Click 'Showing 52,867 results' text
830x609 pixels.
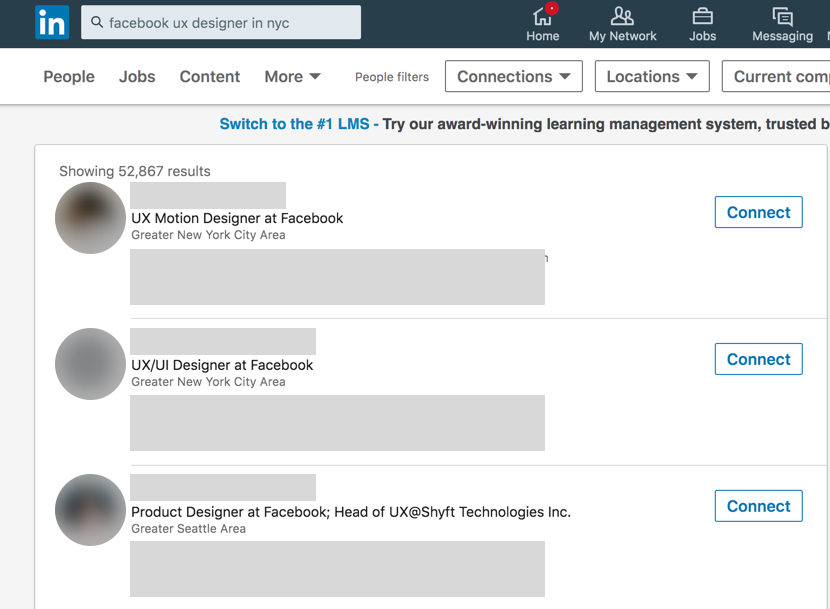click(x=135, y=171)
